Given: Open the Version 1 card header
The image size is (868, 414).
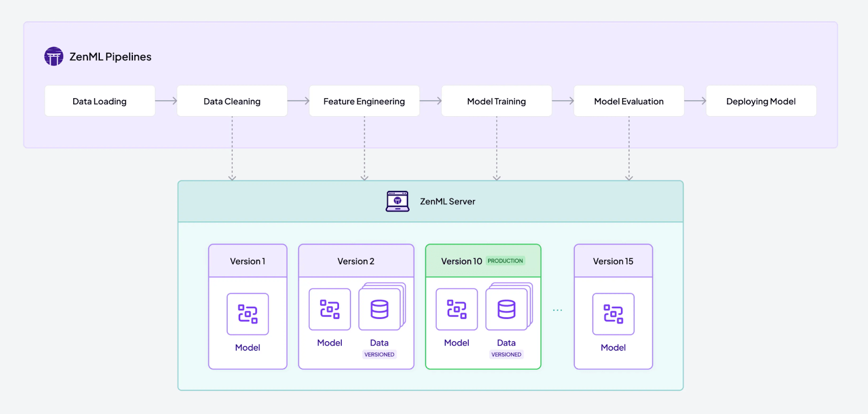Looking at the screenshot, I should [248, 261].
